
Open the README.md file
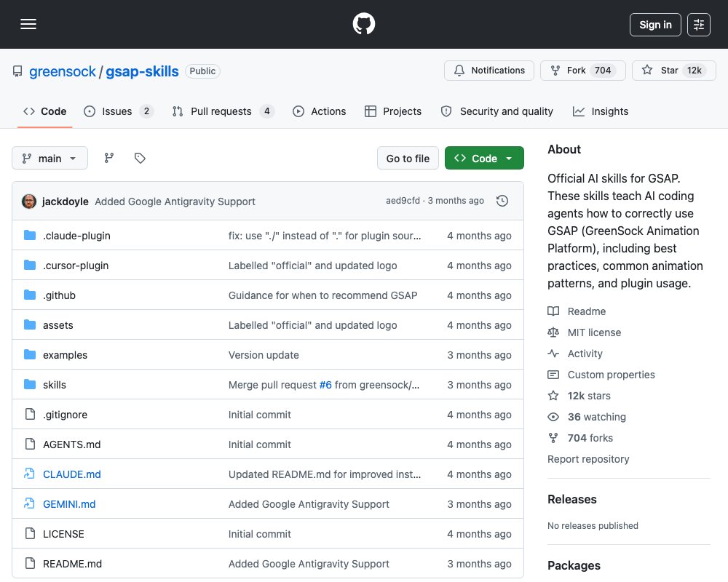click(72, 564)
